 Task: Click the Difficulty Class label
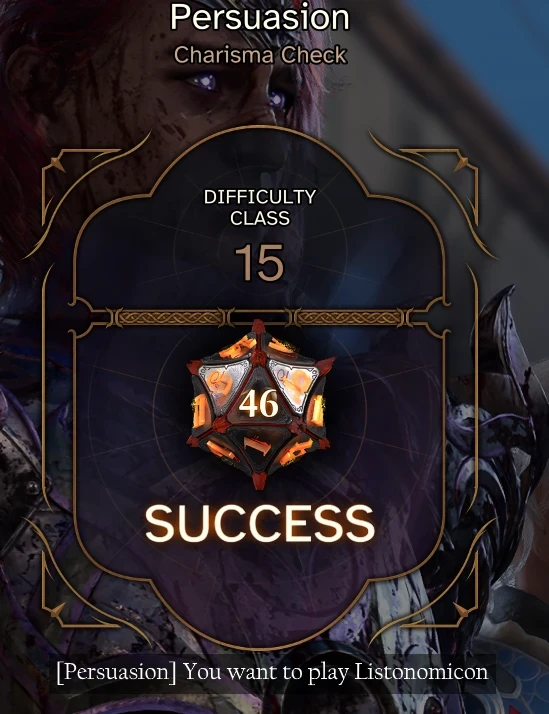click(260, 207)
